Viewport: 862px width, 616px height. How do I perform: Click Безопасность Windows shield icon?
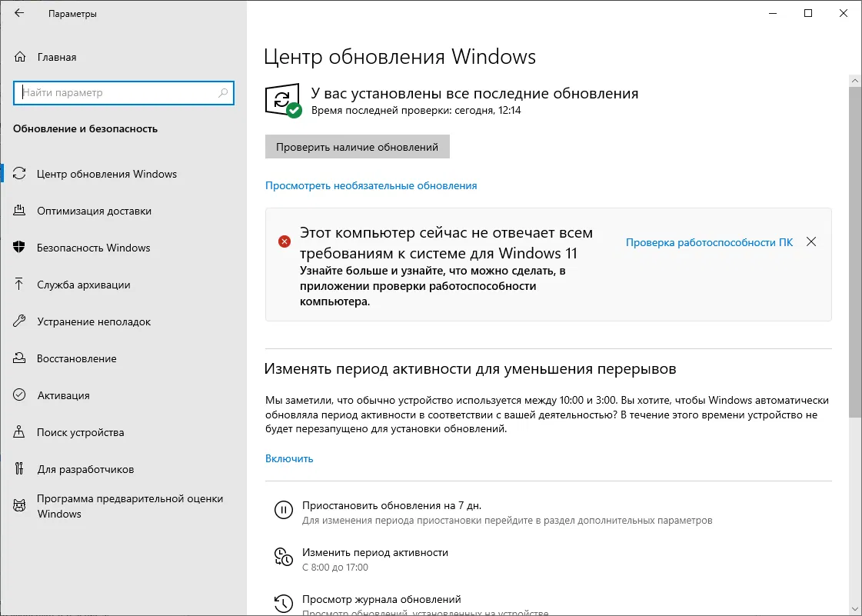tap(19, 248)
